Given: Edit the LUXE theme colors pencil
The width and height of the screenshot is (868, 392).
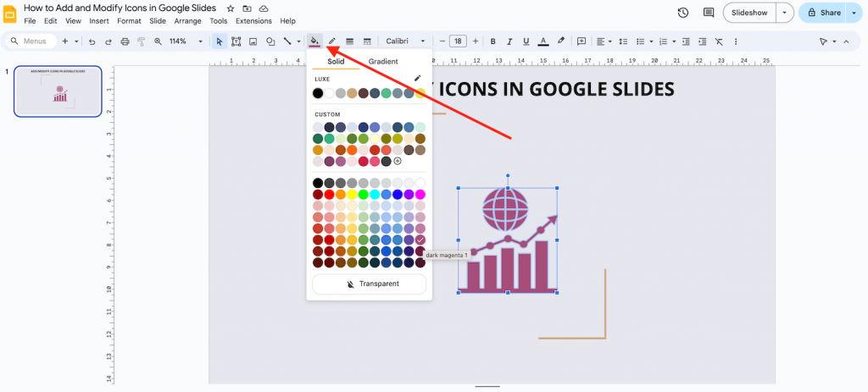Looking at the screenshot, I should [417, 79].
